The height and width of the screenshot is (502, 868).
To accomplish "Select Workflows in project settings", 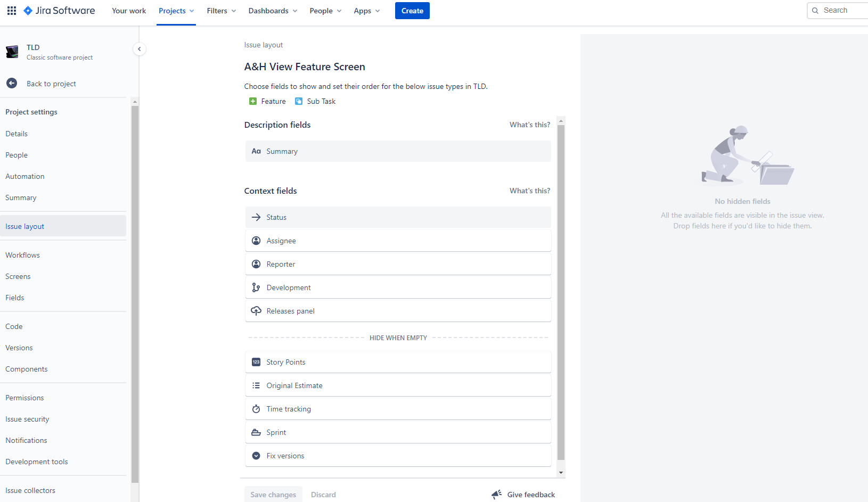I will point(23,255).
